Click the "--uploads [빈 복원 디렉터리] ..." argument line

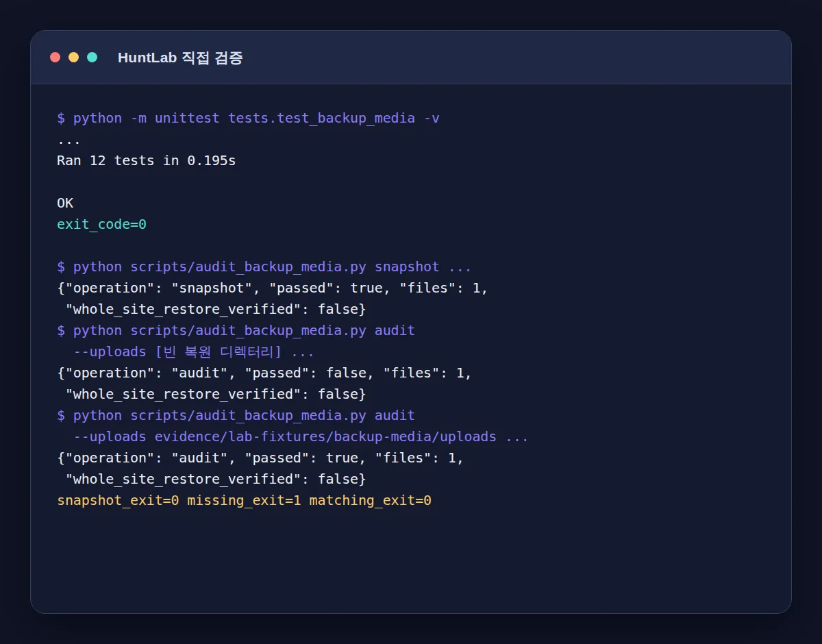(x=194, y=352)
